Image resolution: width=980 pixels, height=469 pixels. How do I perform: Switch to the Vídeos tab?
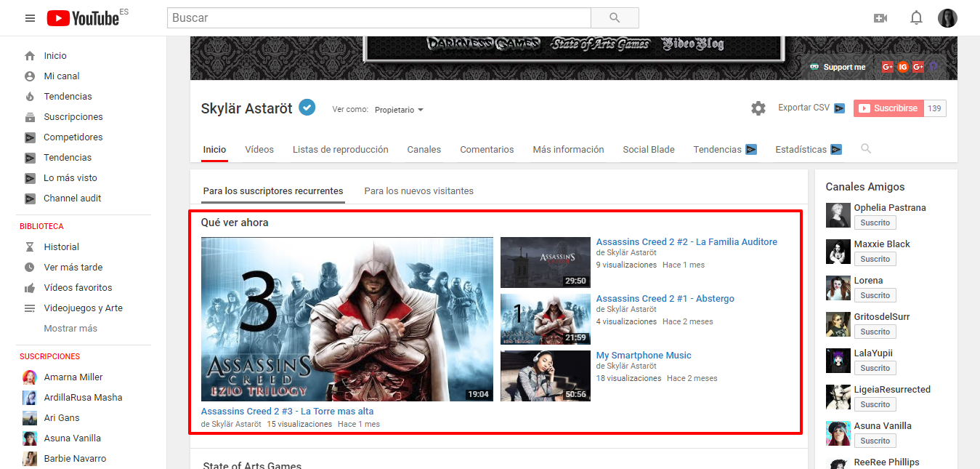point(259,149)
